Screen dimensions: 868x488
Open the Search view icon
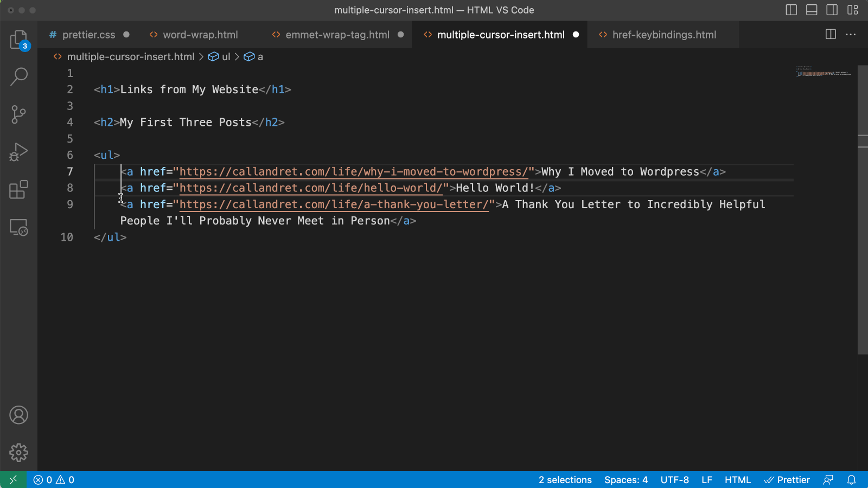tap(18, 76)
